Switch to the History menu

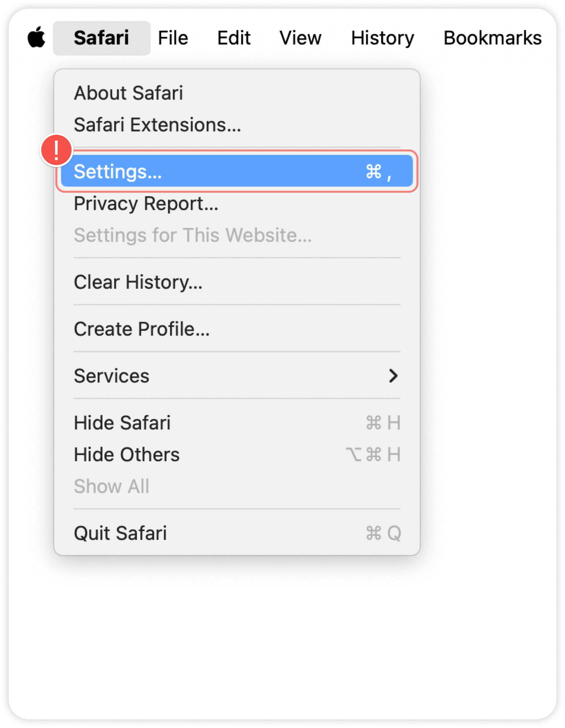tap(382, 37)
